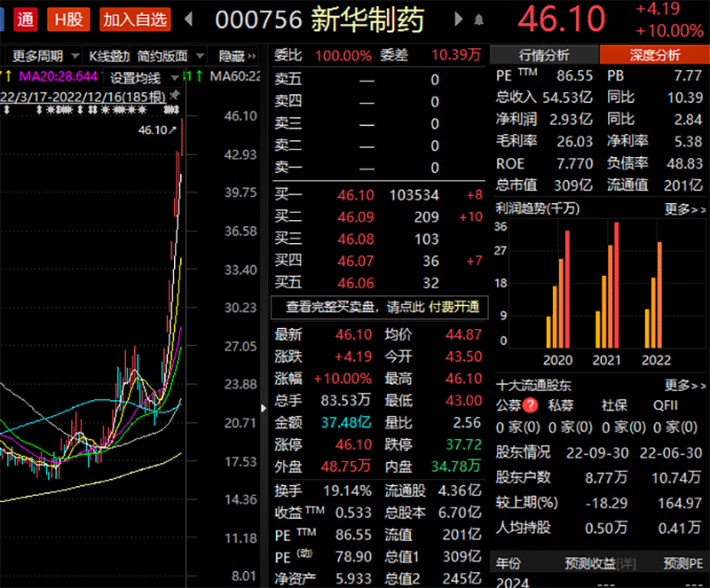Click the 买一 price 46.10
The image size is (710, 588).
tap(356, 195)
